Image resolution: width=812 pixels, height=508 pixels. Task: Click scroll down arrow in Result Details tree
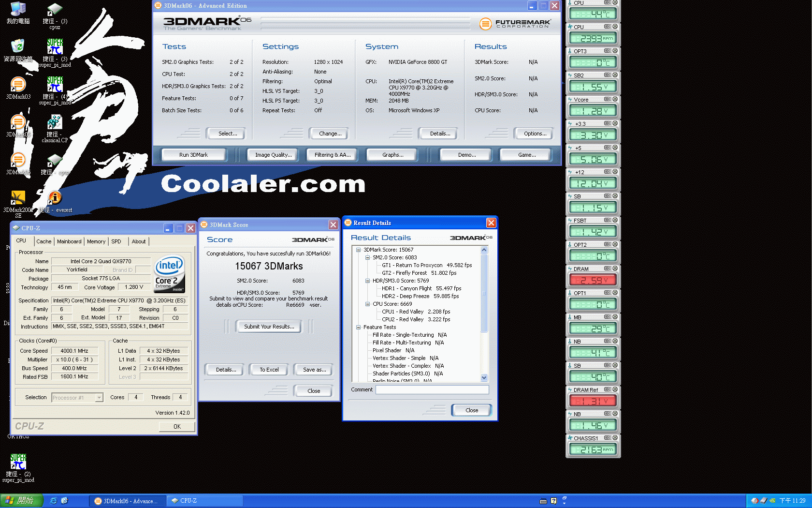[484, 378]
